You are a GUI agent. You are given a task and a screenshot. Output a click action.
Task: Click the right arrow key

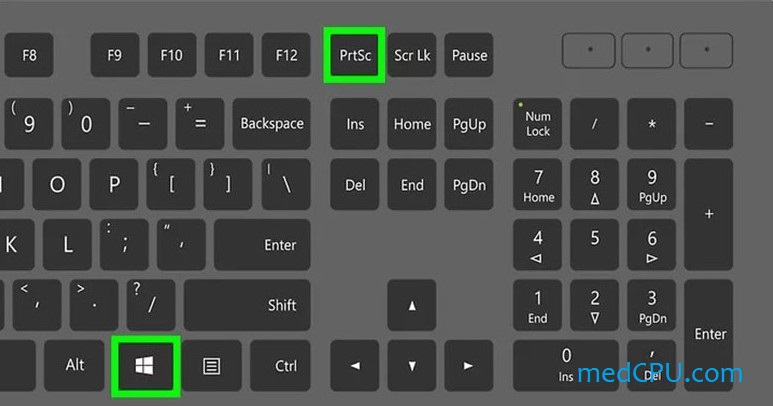468,366
